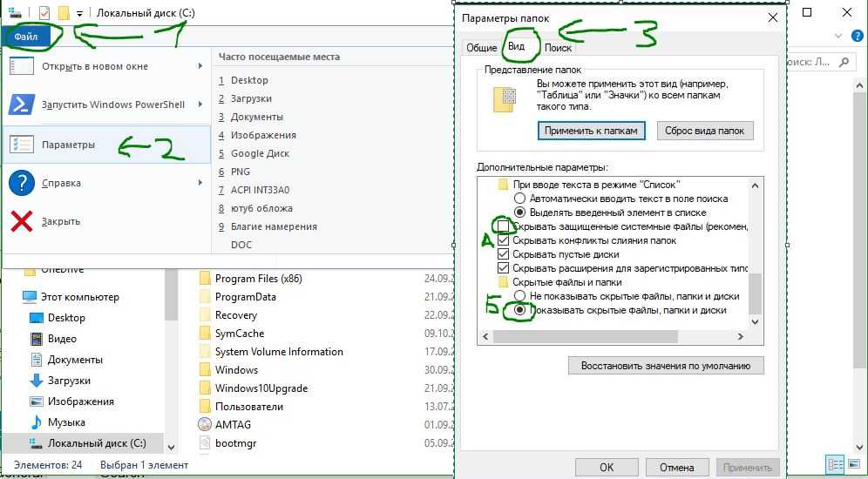
Task: Select Автоматически вводить текст в поле поиска
Action: coord(519,198)
